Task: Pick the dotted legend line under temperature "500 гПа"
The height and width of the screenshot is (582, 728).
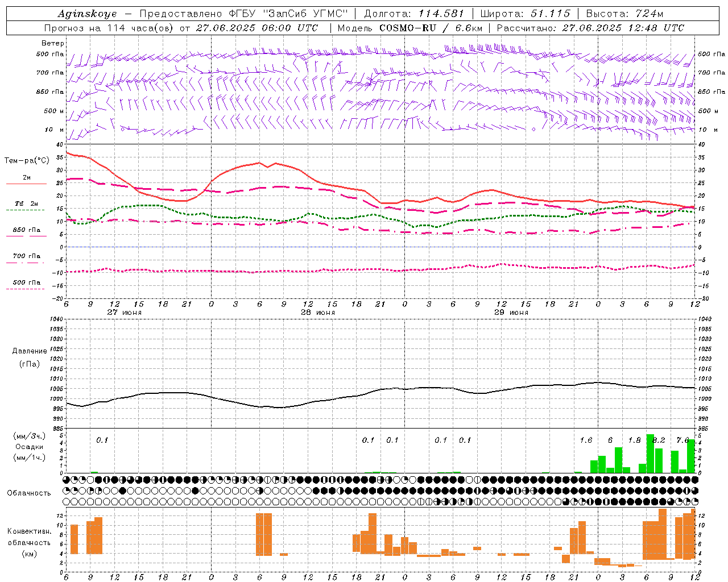Action: (x=25, y=289)
